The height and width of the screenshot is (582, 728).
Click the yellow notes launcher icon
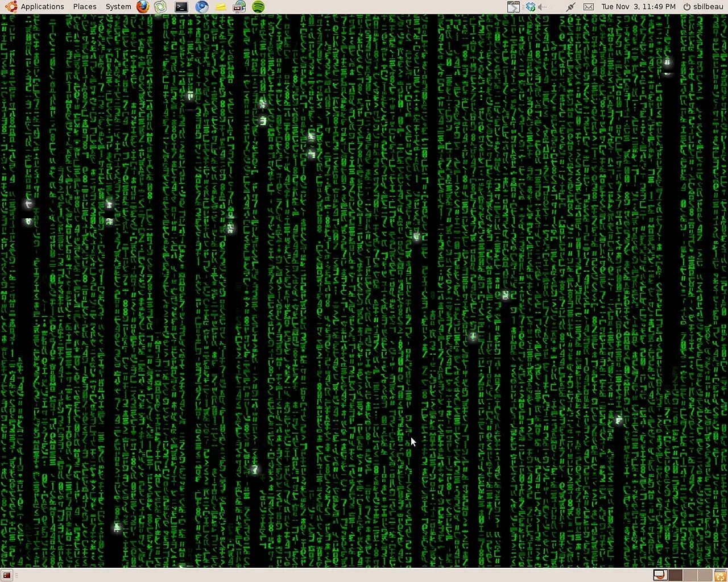221,7
